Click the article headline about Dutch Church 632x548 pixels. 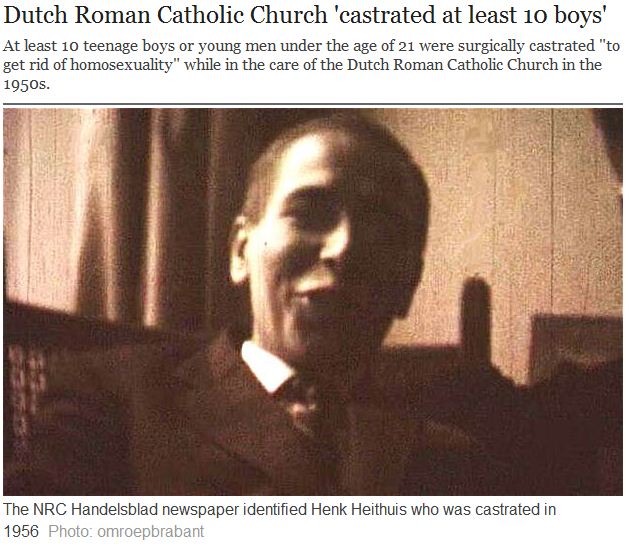305,15
